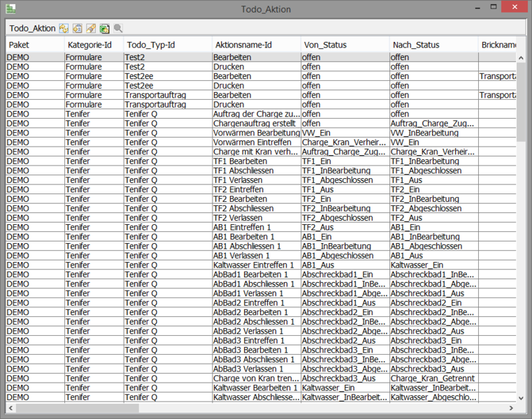Click the magnifier search icon in toolbar
Image resolution: width=532 pixels, height=419 pixels.
[x=118, y=29]
